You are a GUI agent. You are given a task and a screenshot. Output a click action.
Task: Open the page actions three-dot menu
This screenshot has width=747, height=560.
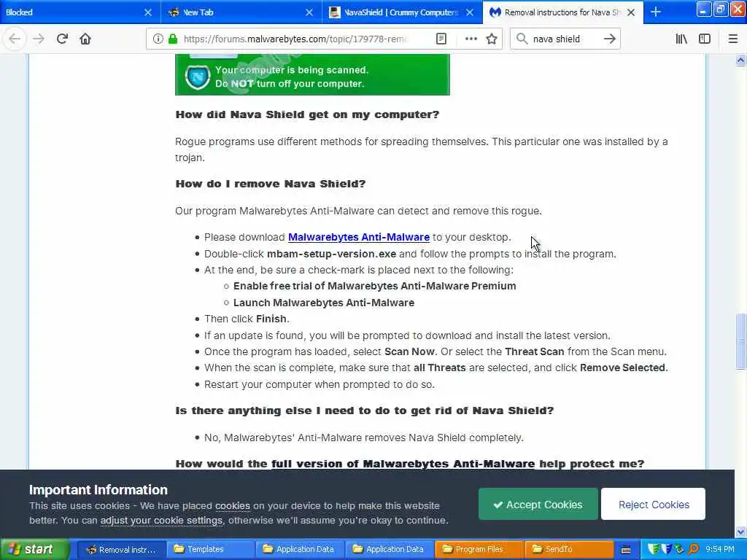(471, 39)
